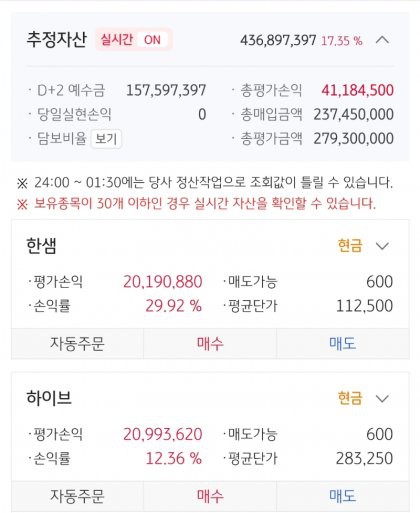Tap 매도 for 하이브

click(x=342, y=496)
